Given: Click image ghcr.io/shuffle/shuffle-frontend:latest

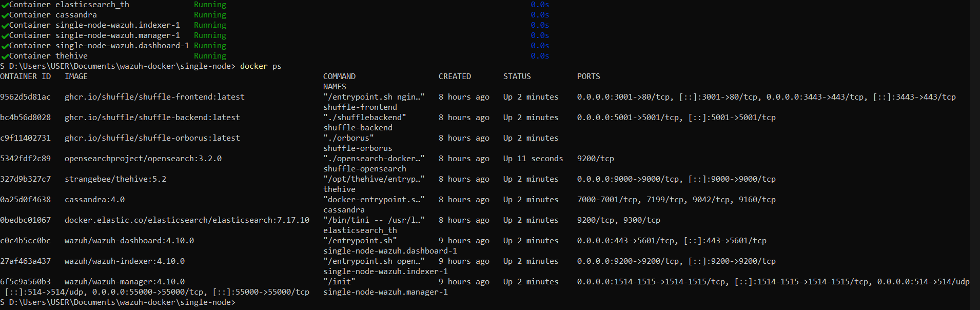Looking at the screenshot, I should (x=154, y=97).
